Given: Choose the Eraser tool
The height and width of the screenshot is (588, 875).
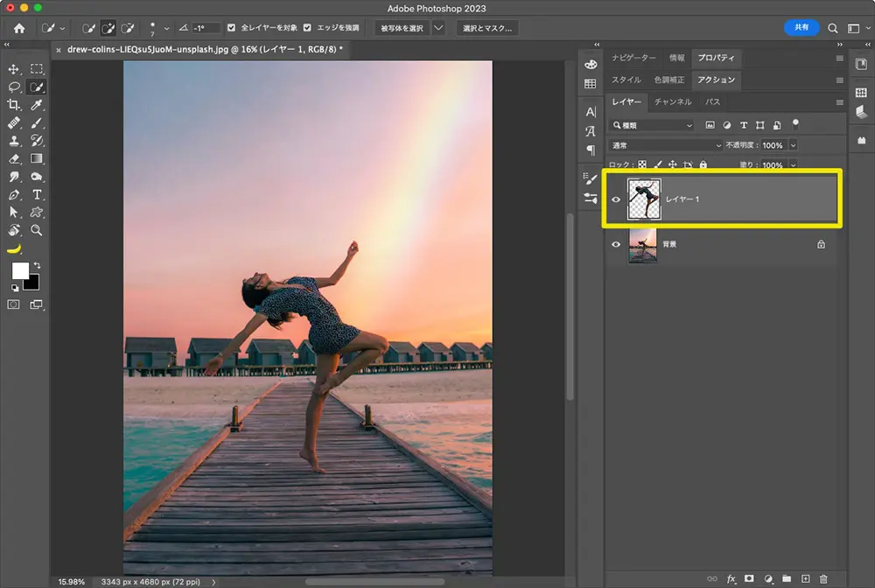Looking at the screenshot, I should 14,158.
